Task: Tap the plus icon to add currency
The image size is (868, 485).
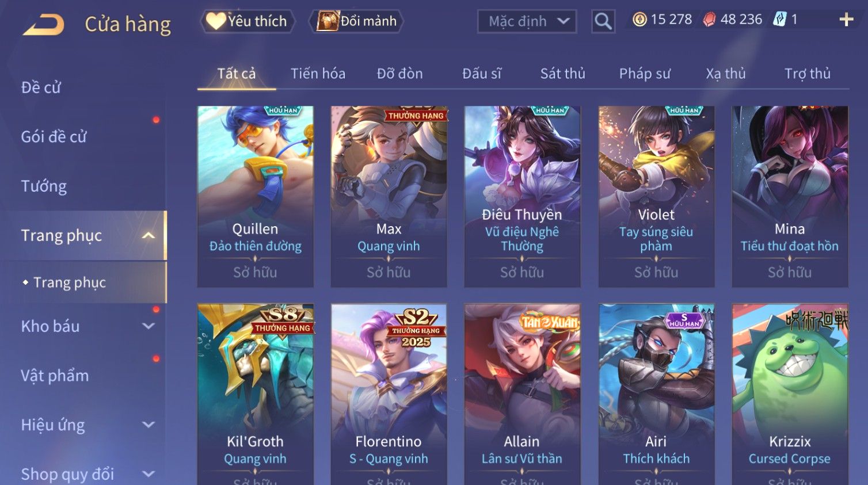Action: tap(846, 20)
